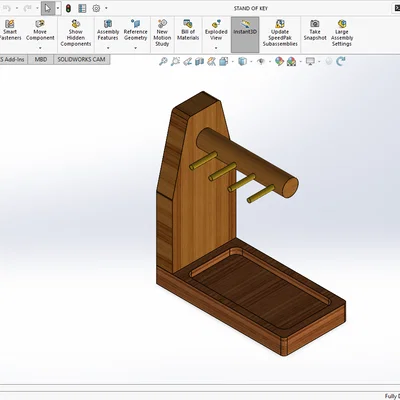Click Dynamic Annotation Views icon
This screenshot has width=400, height=400.
coord(211,61)
